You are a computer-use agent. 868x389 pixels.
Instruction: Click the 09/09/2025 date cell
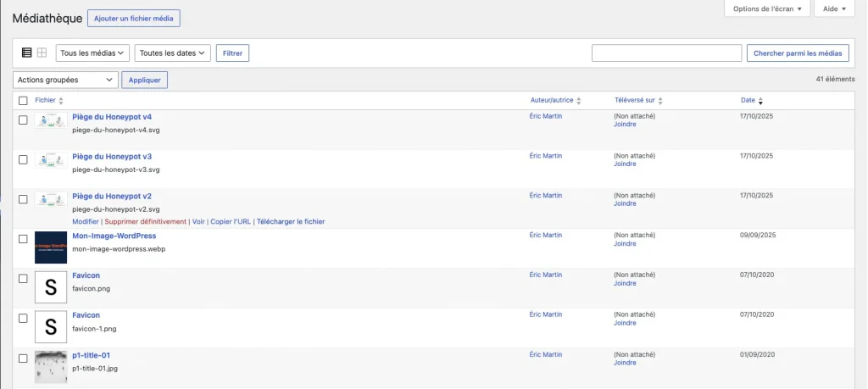pyautogui.click(x=758, y=235)
